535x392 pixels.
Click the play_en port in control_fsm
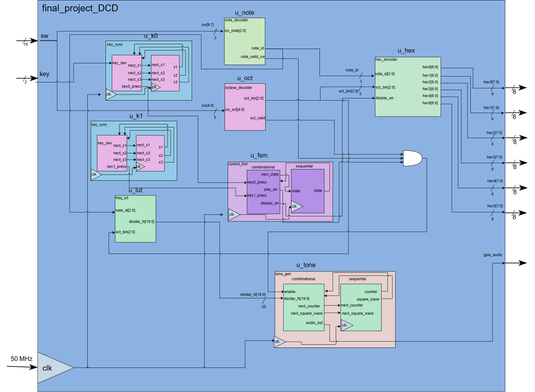point(271,189)
